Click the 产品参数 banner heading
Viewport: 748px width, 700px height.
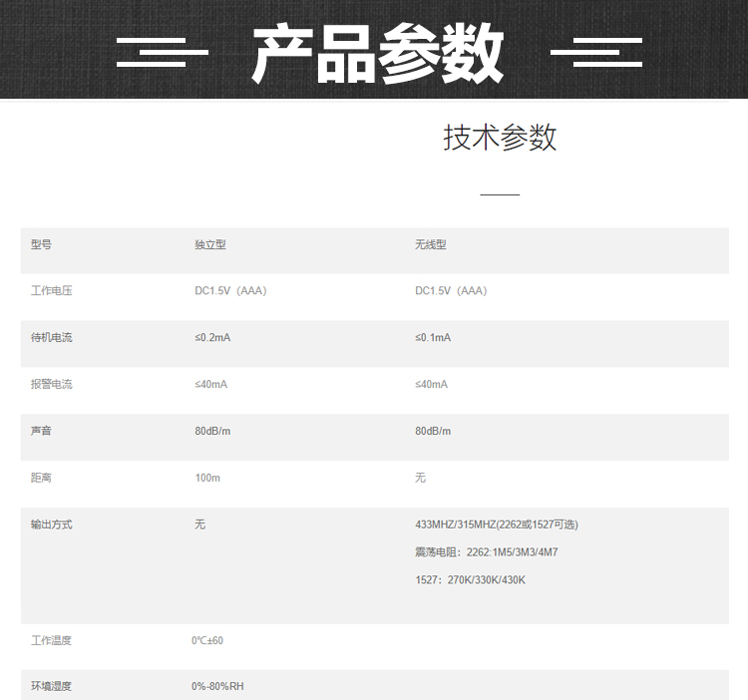377,54
